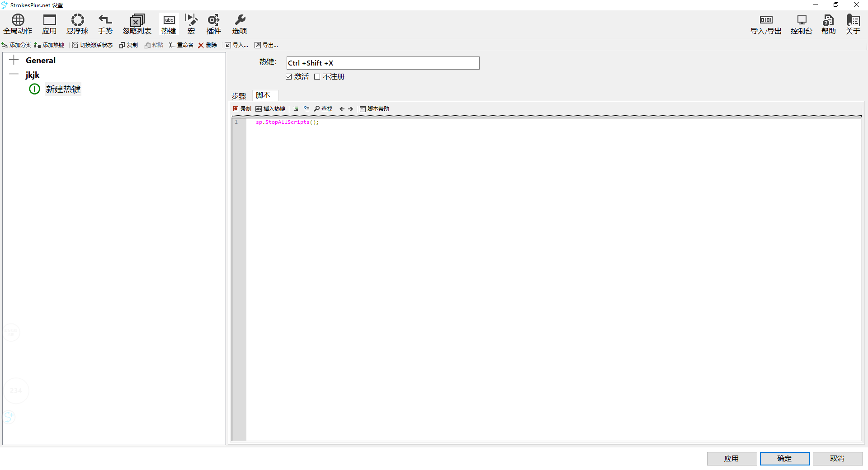The height and width of the screenshot is (470, 868).
Task: Open 导入/导出 in the top toolbar
Action: click(x=766, y=24)
